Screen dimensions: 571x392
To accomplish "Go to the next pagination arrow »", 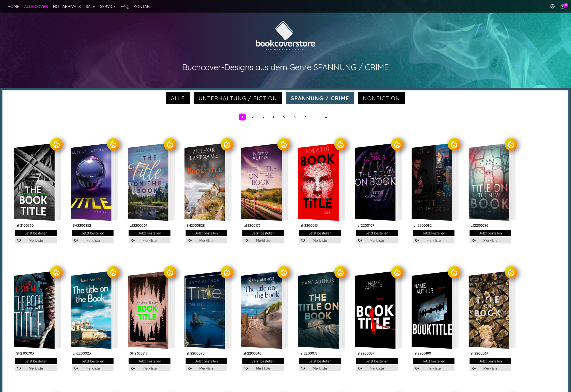I will [326, 117].
